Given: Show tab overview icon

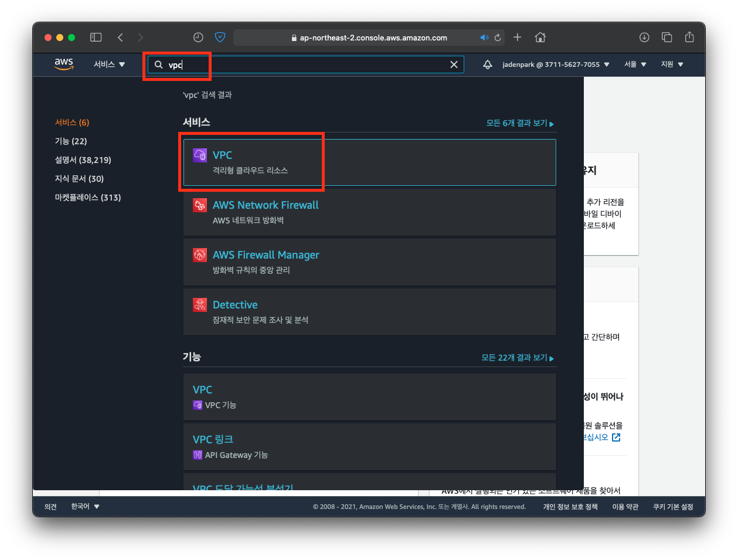Looking at the screenshot, I should click(x=667, y=38).
